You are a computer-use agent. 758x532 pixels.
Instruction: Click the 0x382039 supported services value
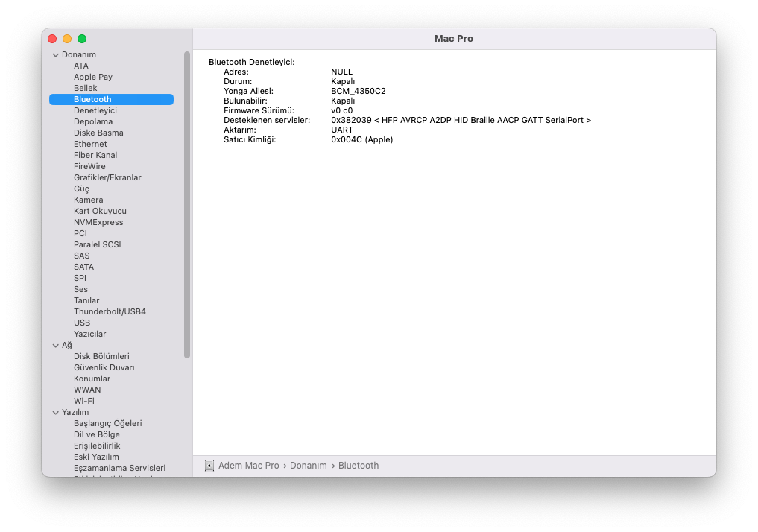click(461, 120)
